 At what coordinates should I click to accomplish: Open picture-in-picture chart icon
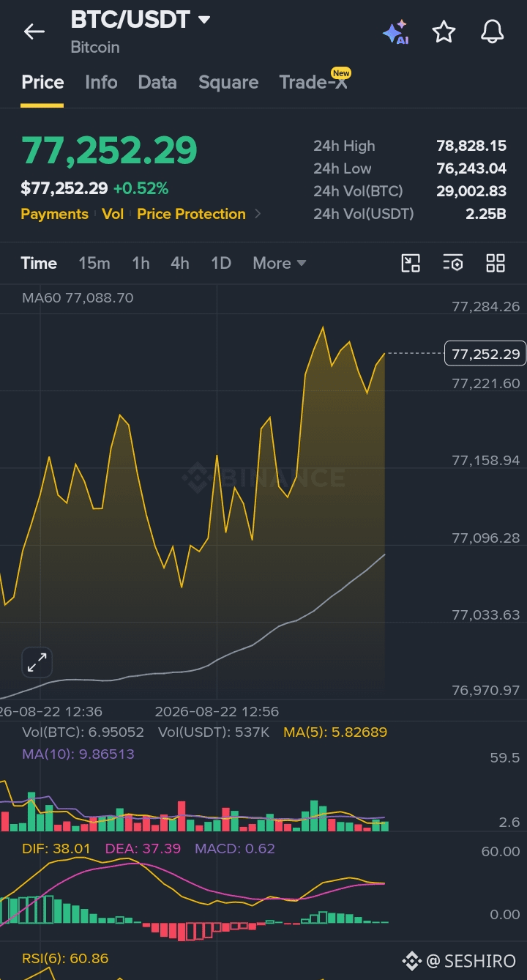[x=411, y=263]
